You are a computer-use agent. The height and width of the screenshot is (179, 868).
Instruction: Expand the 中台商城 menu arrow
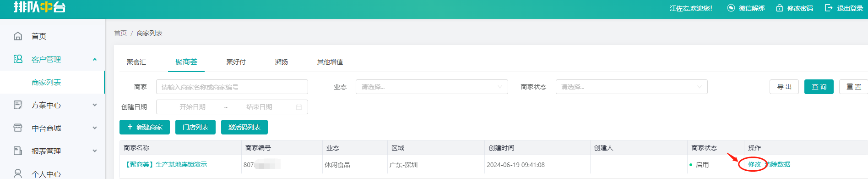pyautogui.click(x=95, y=128)
